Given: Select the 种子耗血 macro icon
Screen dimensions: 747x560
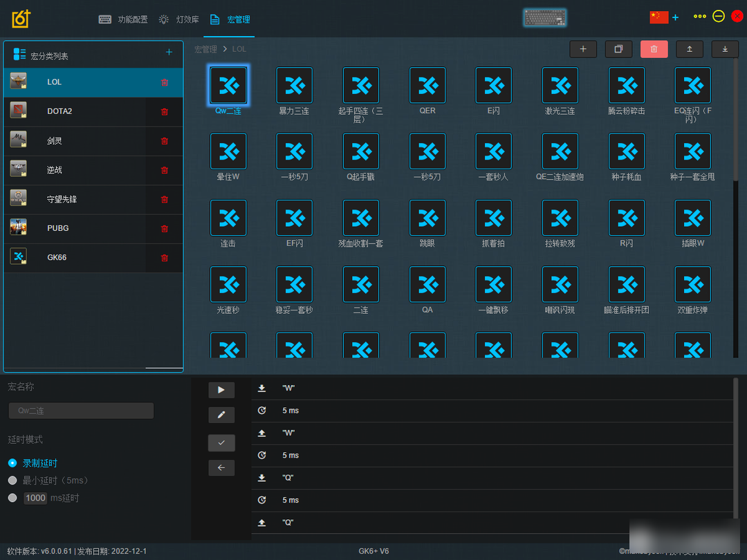Looking at the screenshot, I should [627, 151].
